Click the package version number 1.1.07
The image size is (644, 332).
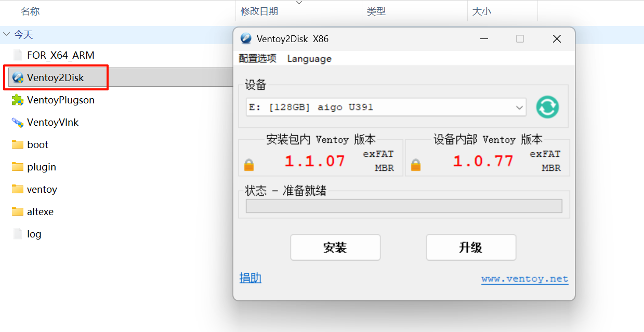[x=315, y=161]
